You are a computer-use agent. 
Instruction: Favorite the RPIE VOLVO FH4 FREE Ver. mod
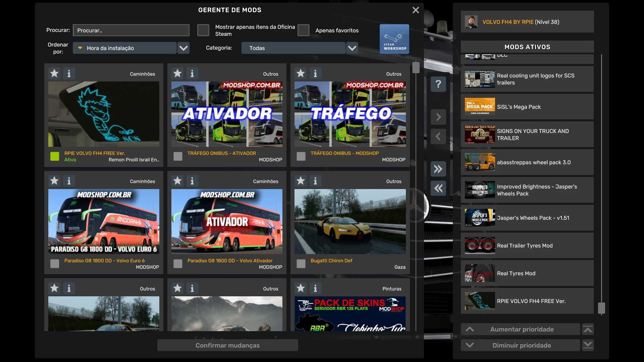point(54,73)
